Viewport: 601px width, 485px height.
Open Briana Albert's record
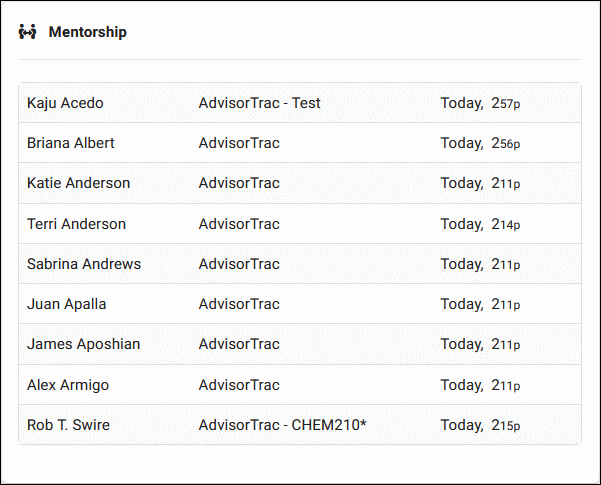(x=71, y=143)
